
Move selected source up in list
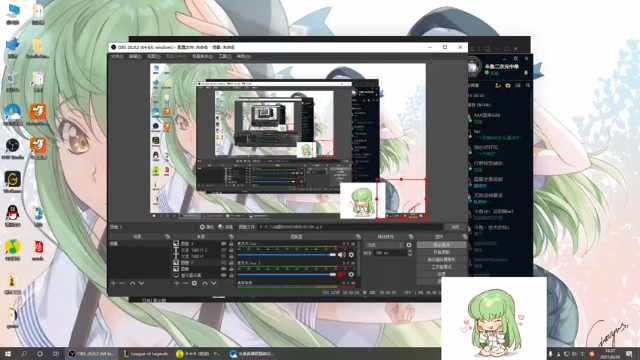click(205, 283)
